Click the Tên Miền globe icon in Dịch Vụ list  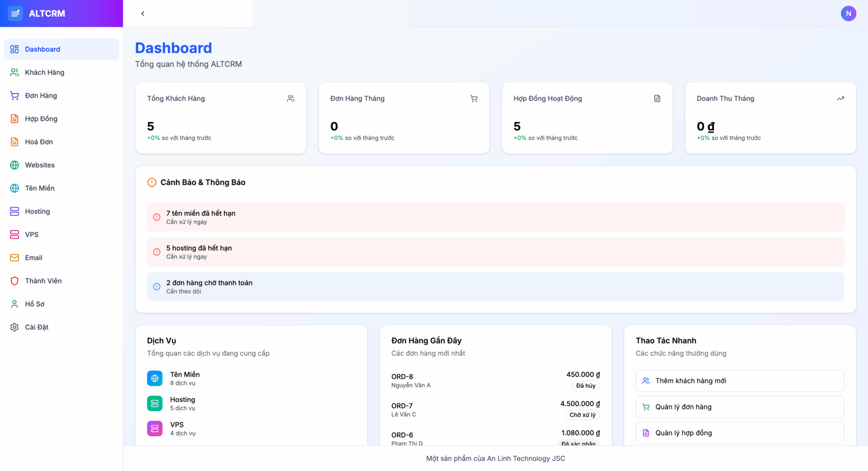(x=155, y=378)
